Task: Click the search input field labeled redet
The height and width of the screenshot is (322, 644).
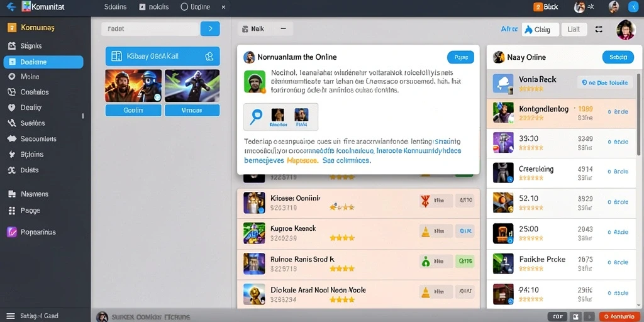Action: 150,29
